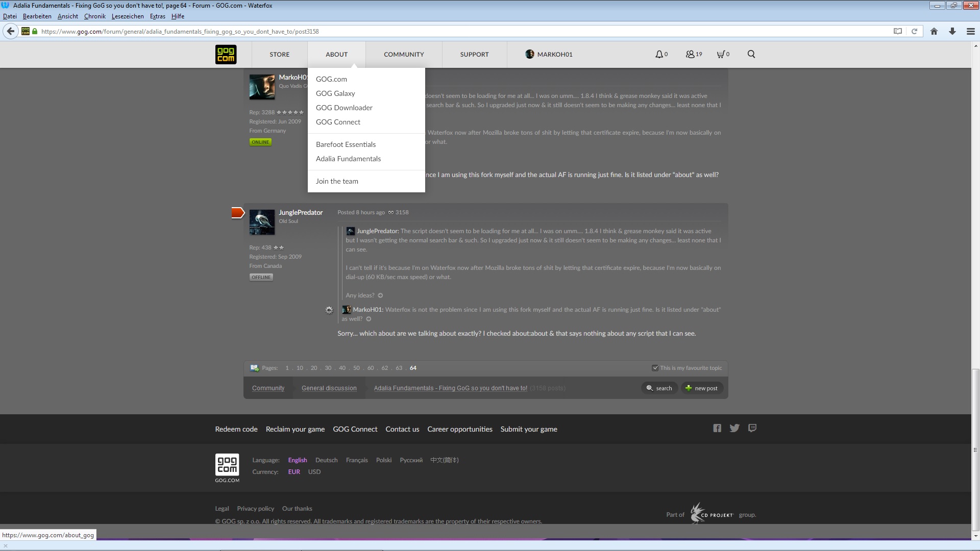Click JunglePredator's avatar image
The image size is (980, 551).
point(262,222)
